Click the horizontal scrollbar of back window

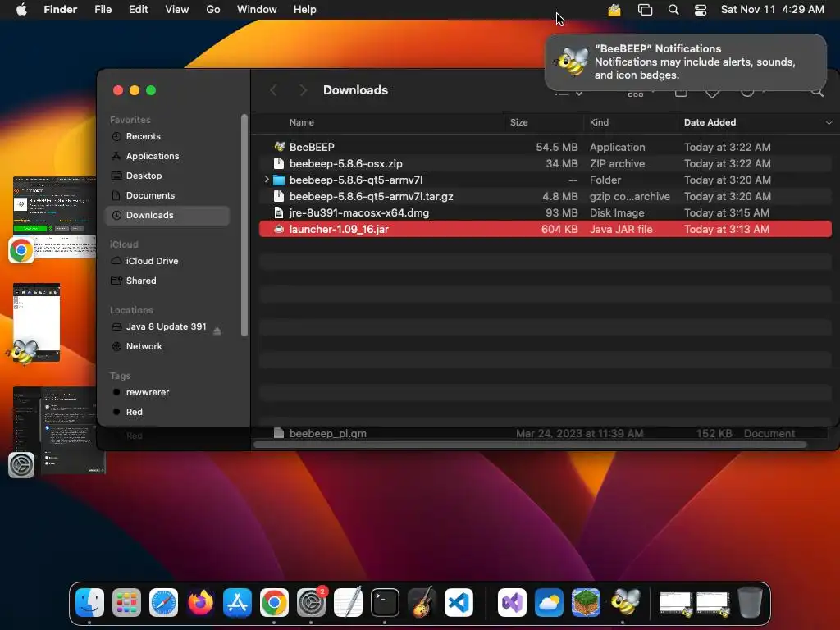point(530,445)
